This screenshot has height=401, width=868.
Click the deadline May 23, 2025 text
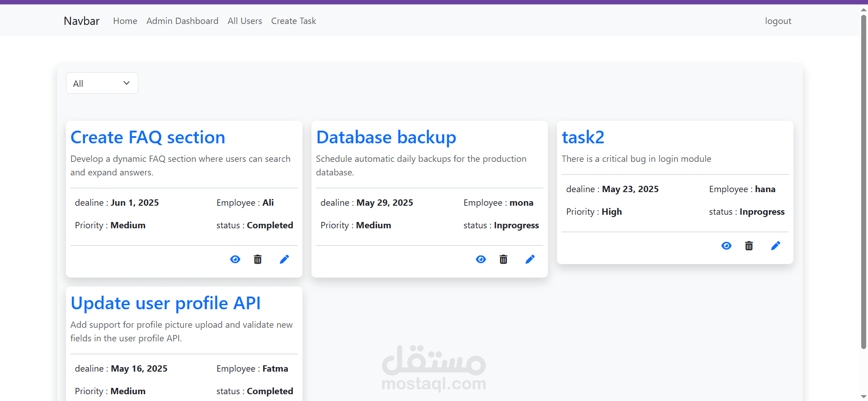pos(612,189)
